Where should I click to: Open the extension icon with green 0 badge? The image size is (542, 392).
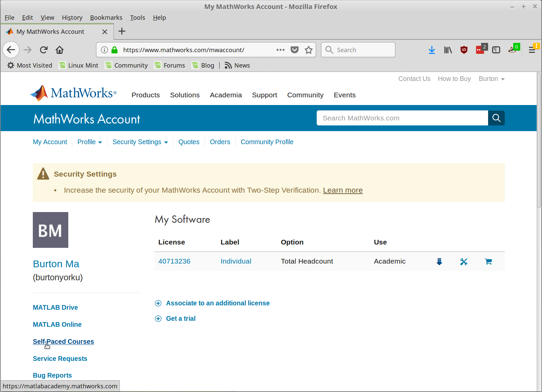coord(514,49)
